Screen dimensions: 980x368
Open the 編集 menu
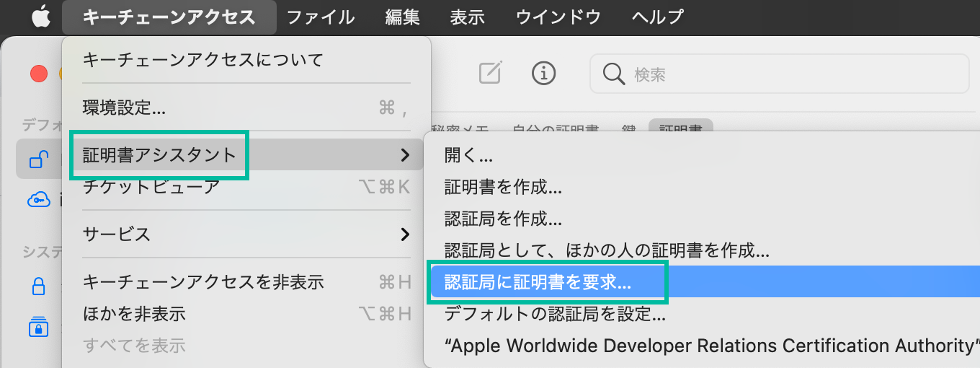[402, 17]
